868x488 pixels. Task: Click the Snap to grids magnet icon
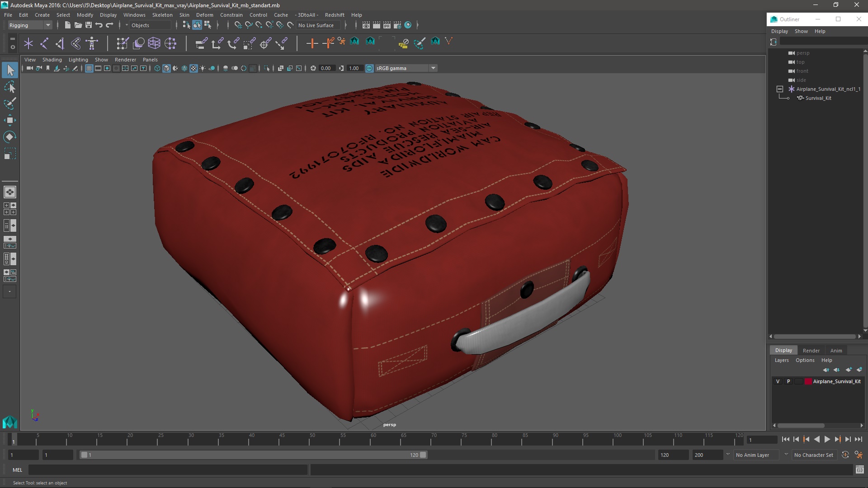tap(238, 25)
